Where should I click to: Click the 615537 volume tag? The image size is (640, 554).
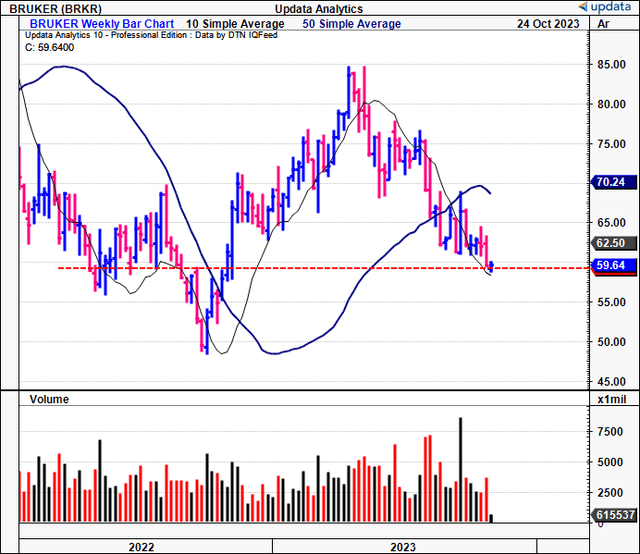coord(614,515)
